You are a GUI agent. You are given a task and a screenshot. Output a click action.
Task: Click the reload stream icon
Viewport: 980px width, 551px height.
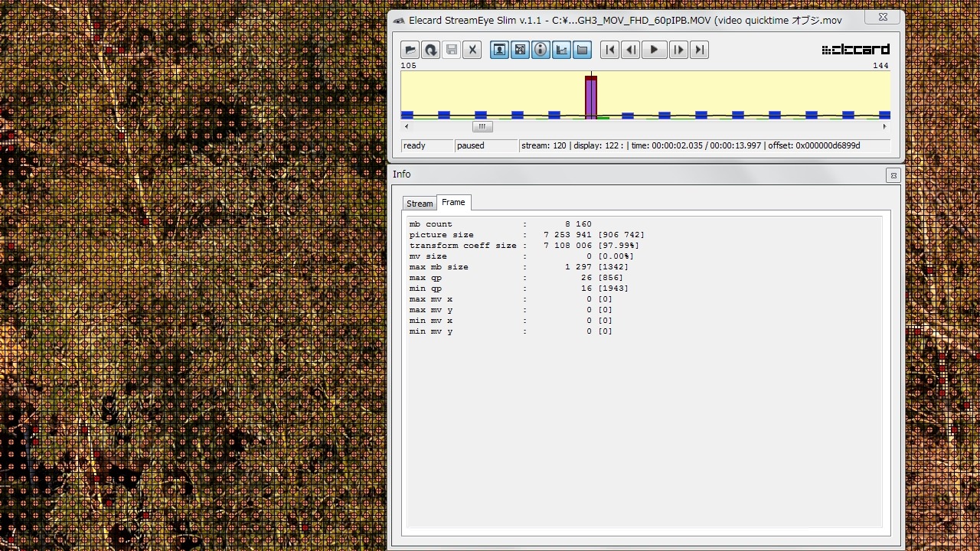(x=431, y=50)
